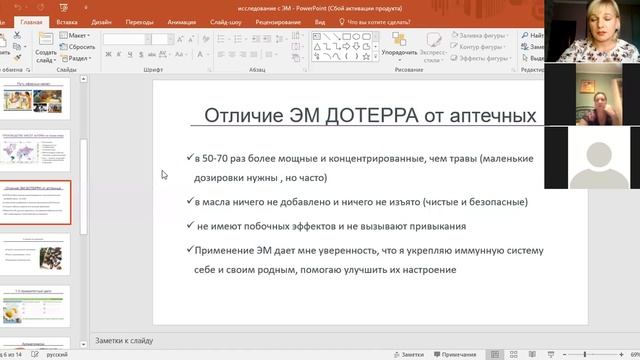This screenshot has height=360, width=640.
Task: Align text right in paragraph group
Action: click(243, 54)
